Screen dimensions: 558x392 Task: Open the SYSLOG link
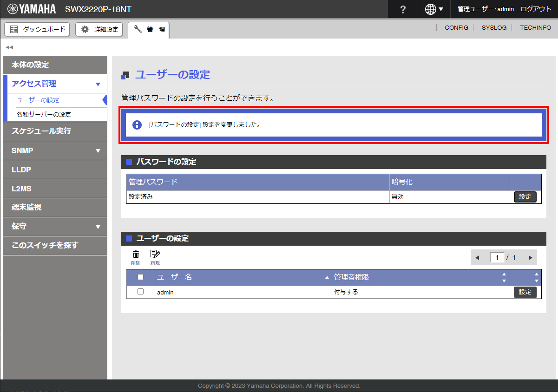click(x=494, y=28)
